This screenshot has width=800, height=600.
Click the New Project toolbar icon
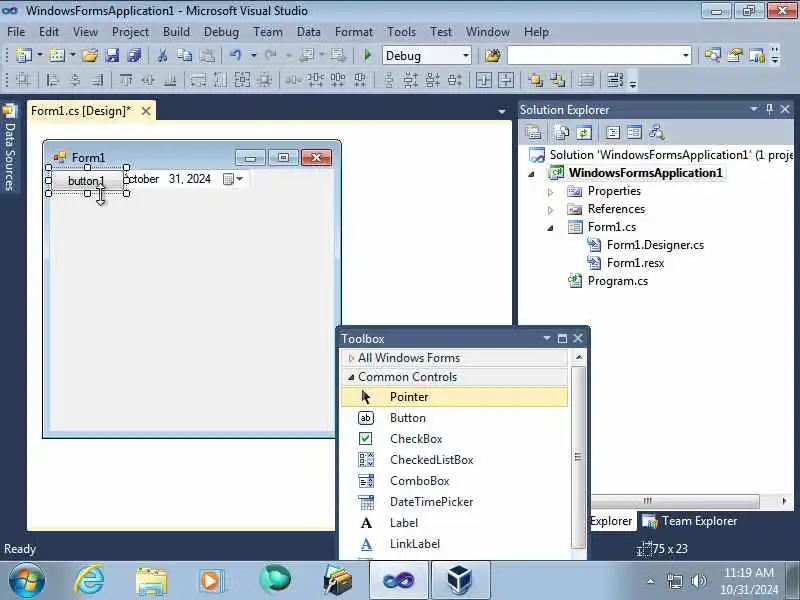point(23,55)
